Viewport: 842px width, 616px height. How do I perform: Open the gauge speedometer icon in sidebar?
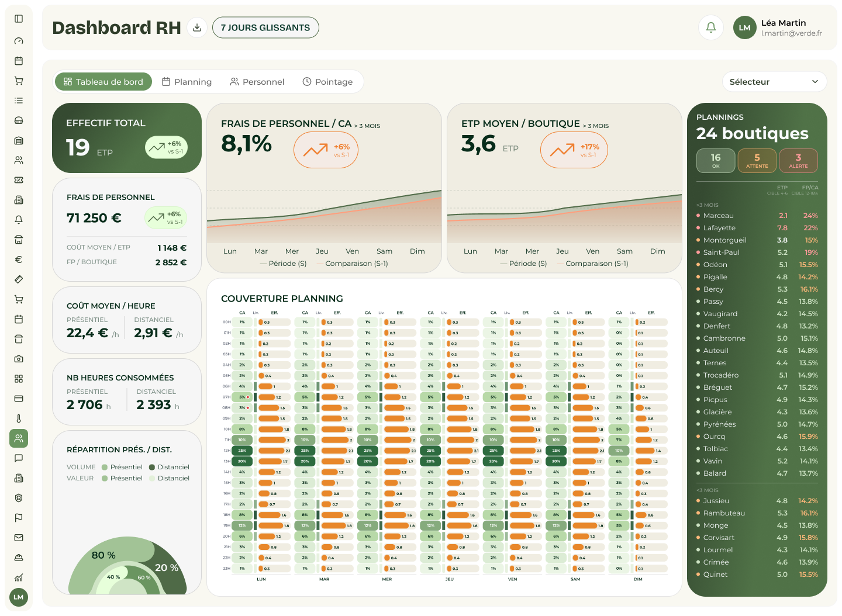[19, 41]
